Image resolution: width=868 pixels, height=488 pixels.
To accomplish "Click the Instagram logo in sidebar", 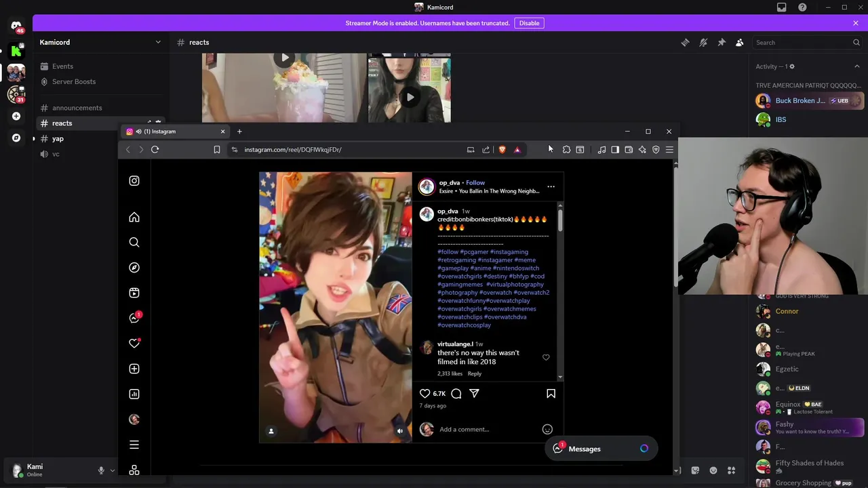I will click(x=134, y=181).
